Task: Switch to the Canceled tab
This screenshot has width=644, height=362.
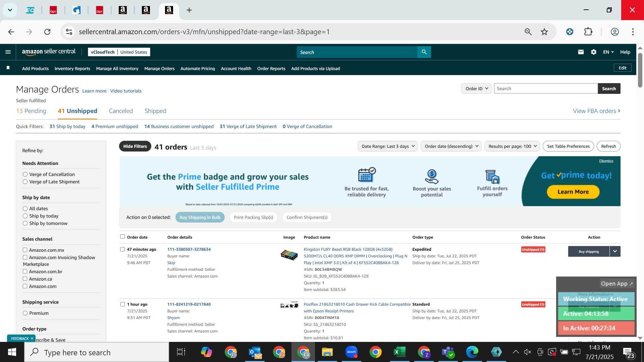Action: [121, 111]
